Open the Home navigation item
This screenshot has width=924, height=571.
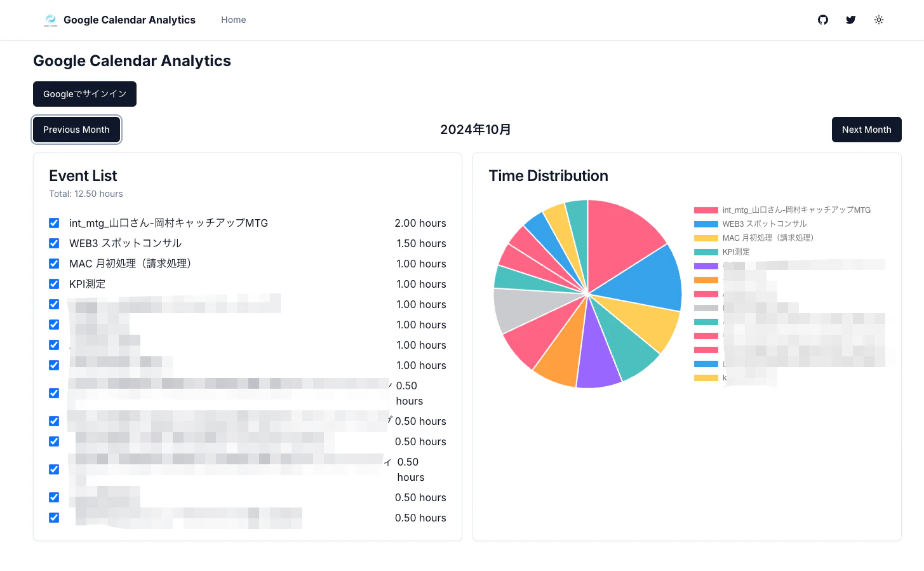tap(234, 20)
